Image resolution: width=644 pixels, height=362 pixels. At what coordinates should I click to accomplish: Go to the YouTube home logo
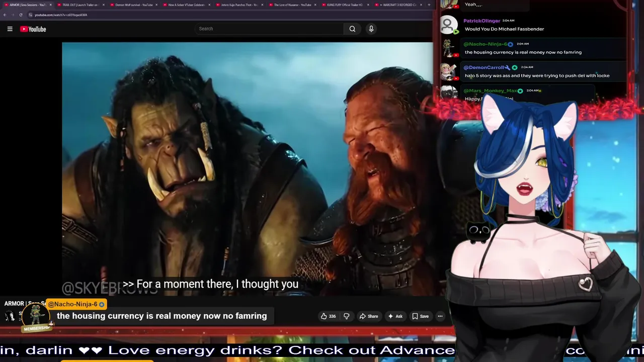(33, 29)
